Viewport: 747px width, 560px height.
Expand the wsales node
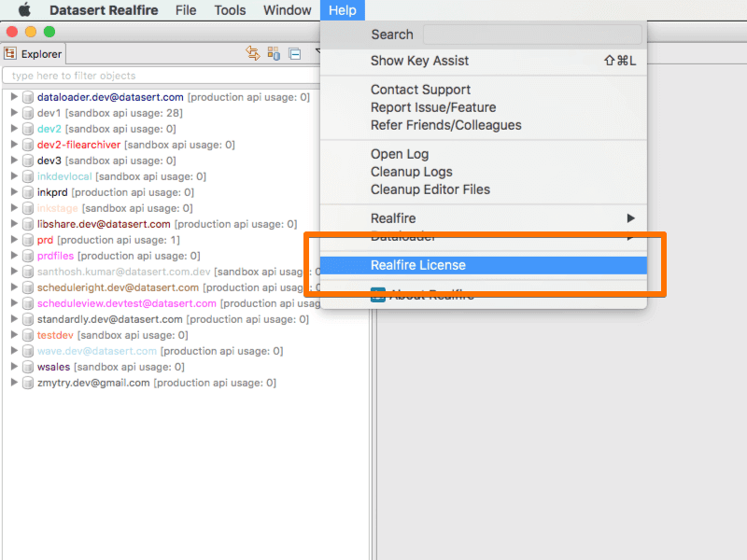click(14, 367)
